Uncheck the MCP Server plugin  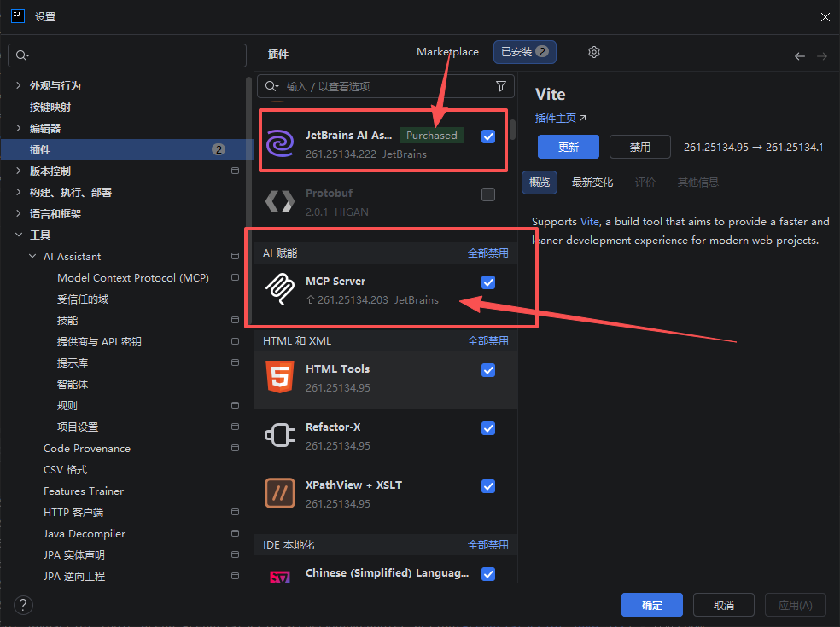click(488, 282)
